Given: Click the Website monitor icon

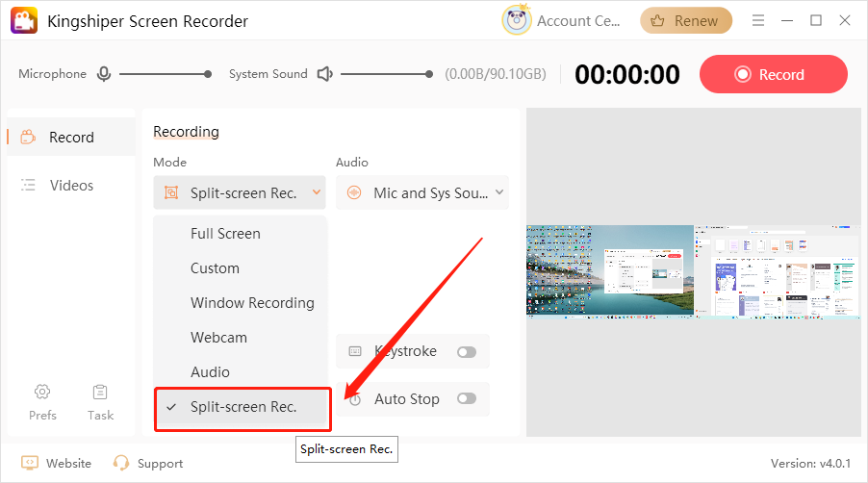Looking at the screenshot, I should (x=29, y=463).
